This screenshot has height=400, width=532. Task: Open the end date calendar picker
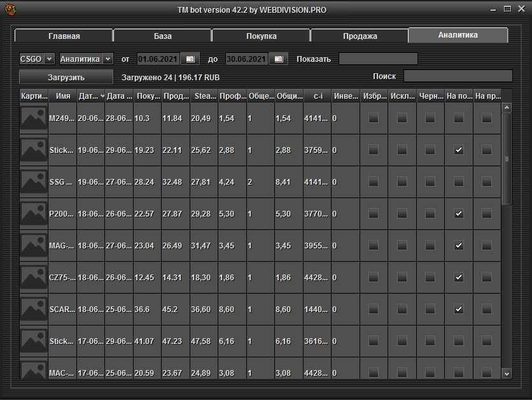tap(278, 59)
